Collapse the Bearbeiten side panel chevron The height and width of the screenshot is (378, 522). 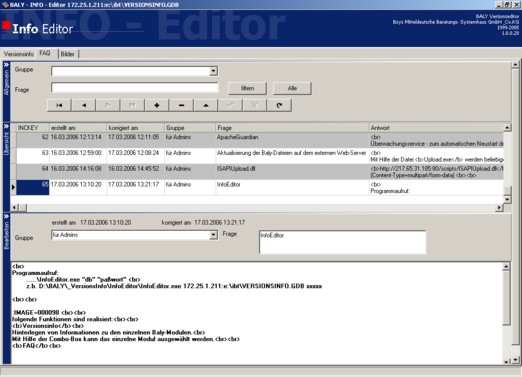coord(6,216)
